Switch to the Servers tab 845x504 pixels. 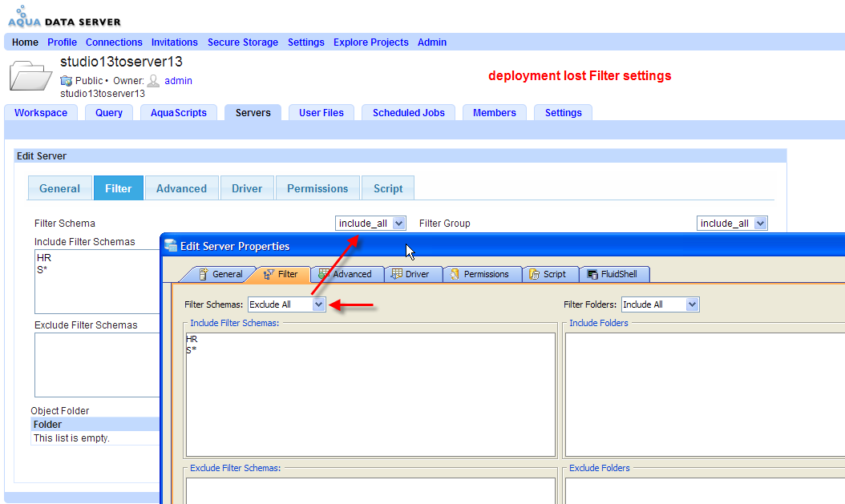point(253,113)
